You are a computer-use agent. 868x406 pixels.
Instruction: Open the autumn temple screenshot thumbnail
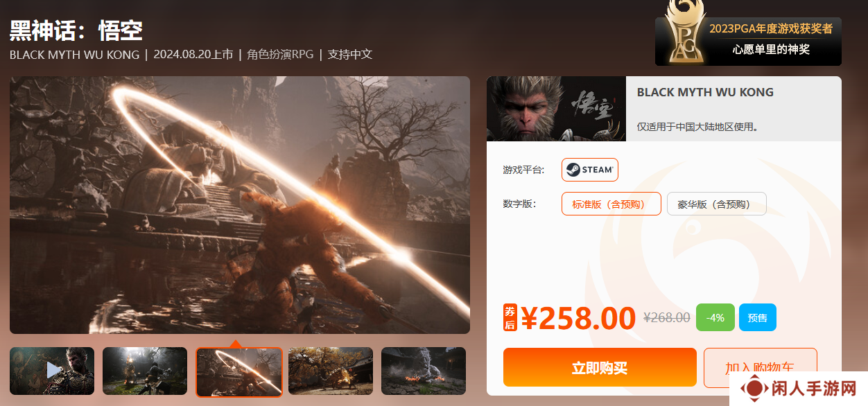[x=331, y=371]
